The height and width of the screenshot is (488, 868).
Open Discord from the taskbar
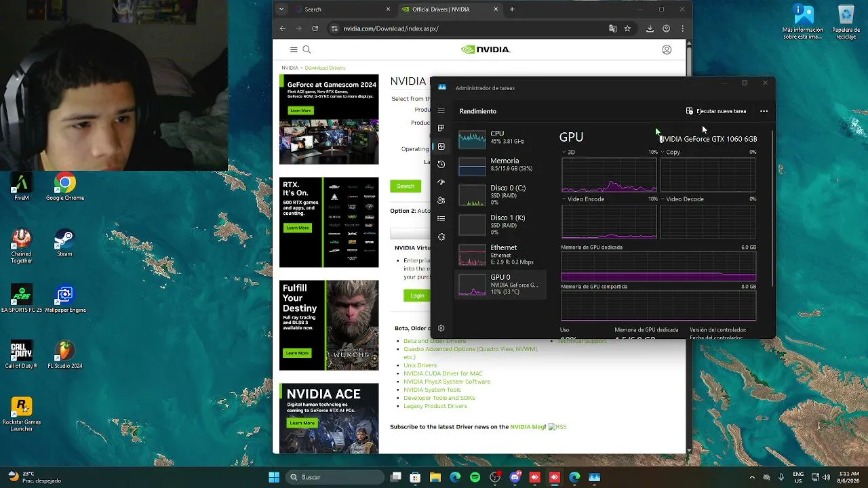pos(515,477)
